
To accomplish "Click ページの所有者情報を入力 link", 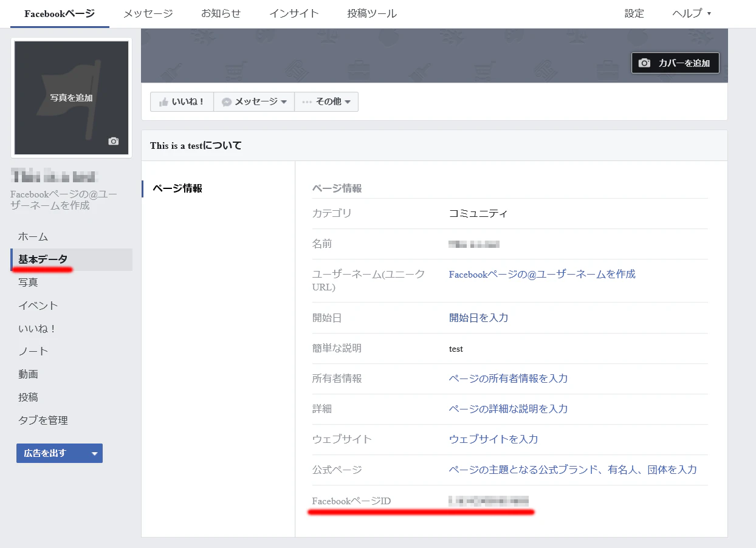I will [x=508, y=378].
